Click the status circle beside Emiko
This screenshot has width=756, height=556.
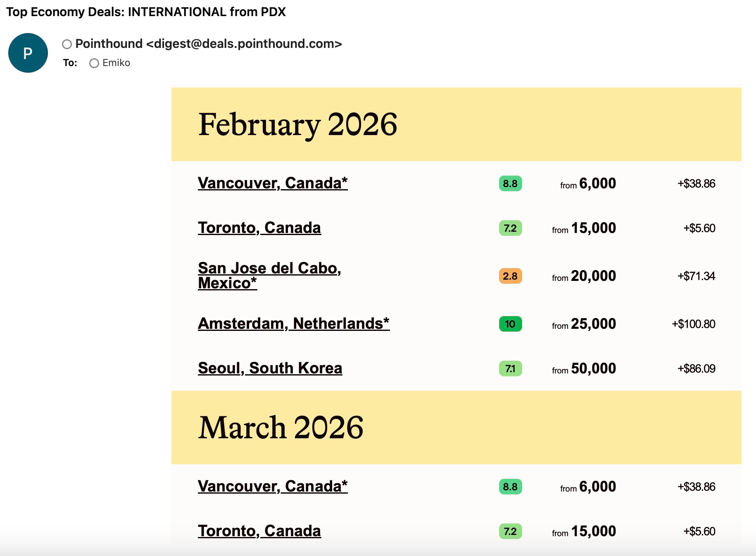(x=94, y=63)
